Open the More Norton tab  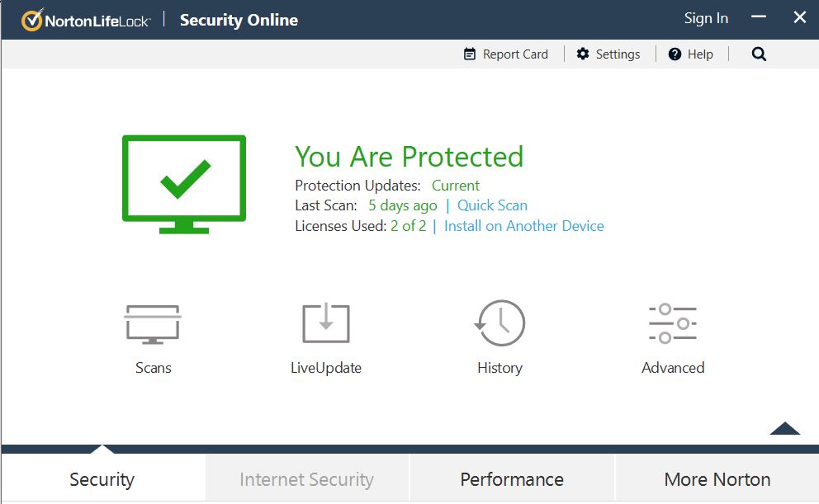click(717, 479)
